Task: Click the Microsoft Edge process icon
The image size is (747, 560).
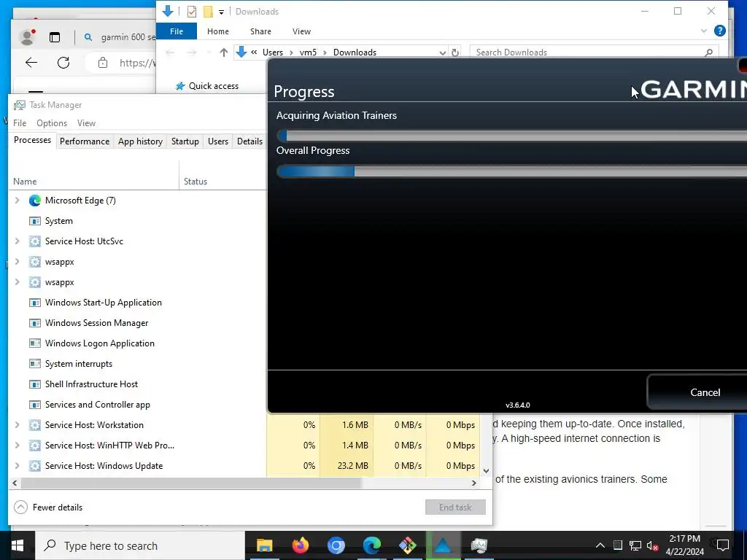Action: 35,201
